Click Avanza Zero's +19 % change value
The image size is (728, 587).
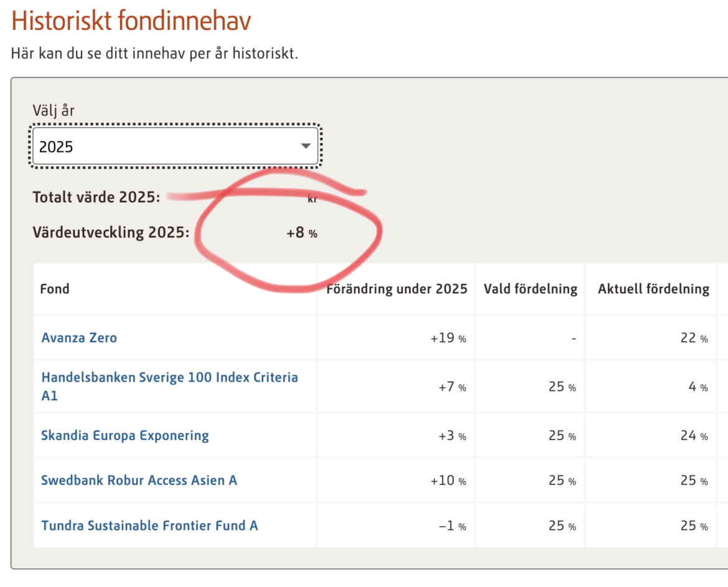click(x=448, y=338)
